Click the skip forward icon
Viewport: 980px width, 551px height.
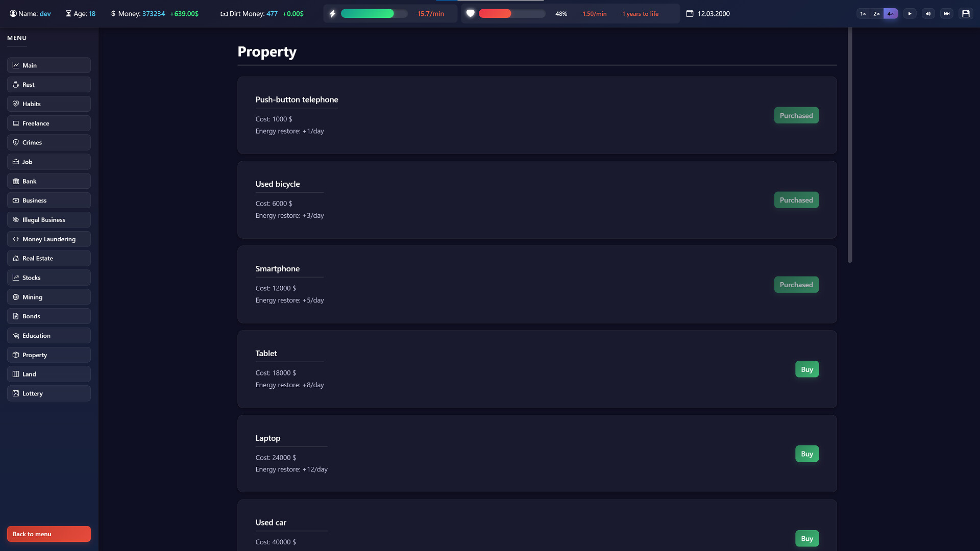pos(947,14)
